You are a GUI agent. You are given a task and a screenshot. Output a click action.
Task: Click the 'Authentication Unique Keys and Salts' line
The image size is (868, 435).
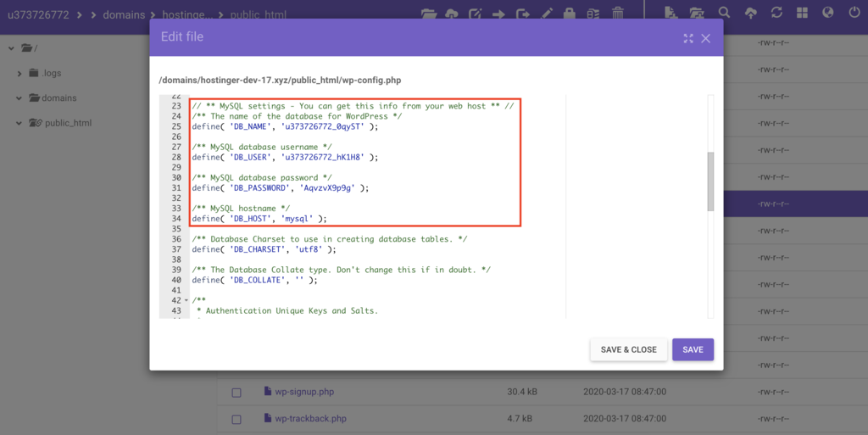[287, 310]
